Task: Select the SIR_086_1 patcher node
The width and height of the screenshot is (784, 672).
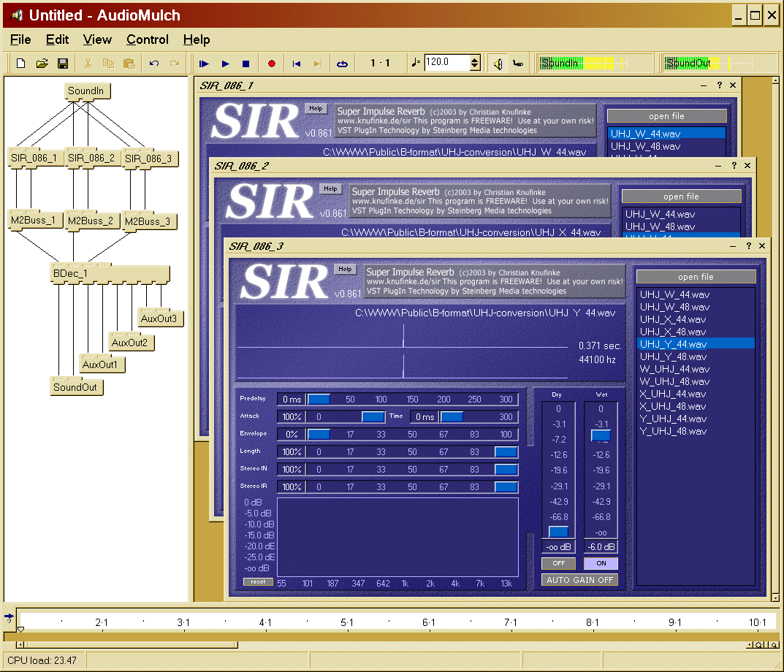Action: [34, 159]
